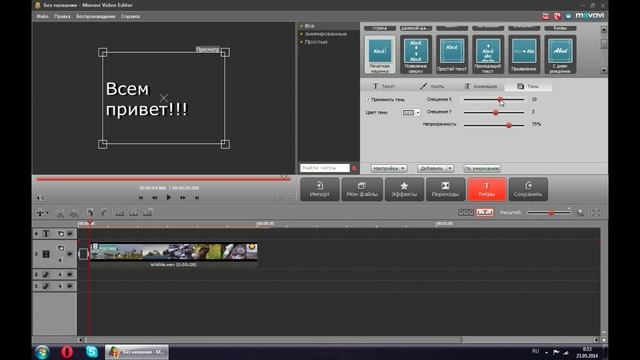
Task: Click the audio track 1 note icon
Action: tap(46, 286)
